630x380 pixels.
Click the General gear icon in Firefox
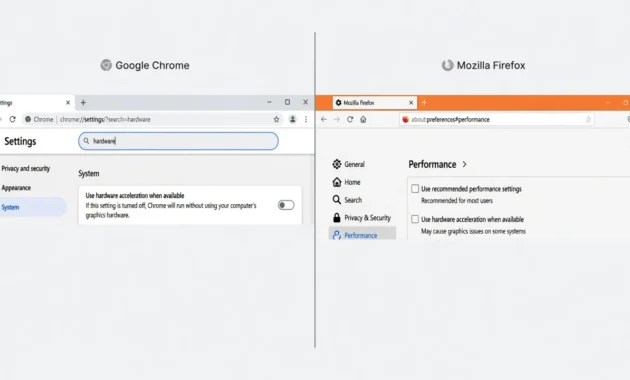(337, 164)
